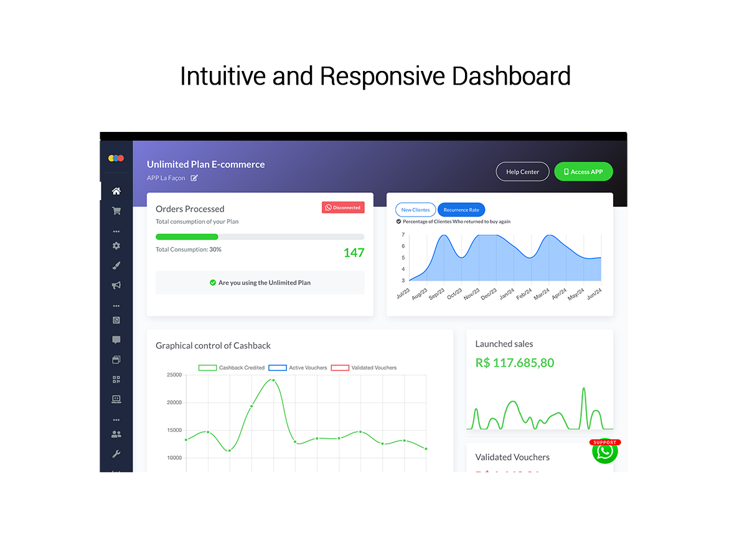Open settings gear in sidebar
This screenshot has width=747, height=560.
116,246
